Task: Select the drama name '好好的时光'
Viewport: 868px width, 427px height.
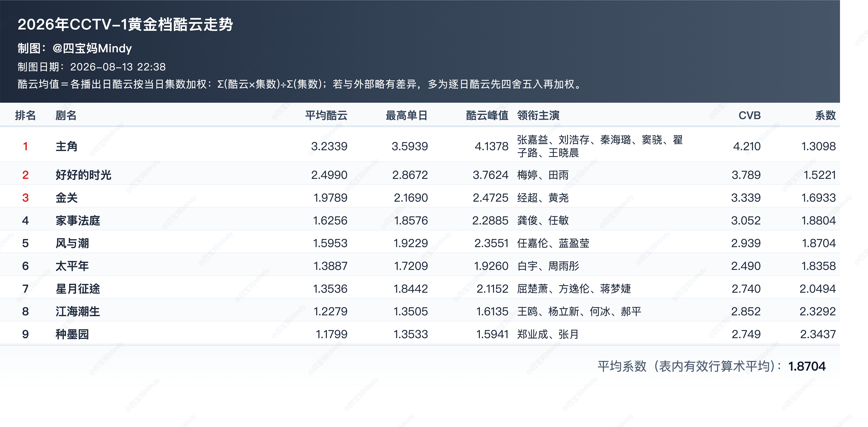Action: pyautogui.click(x=83, y=175)
